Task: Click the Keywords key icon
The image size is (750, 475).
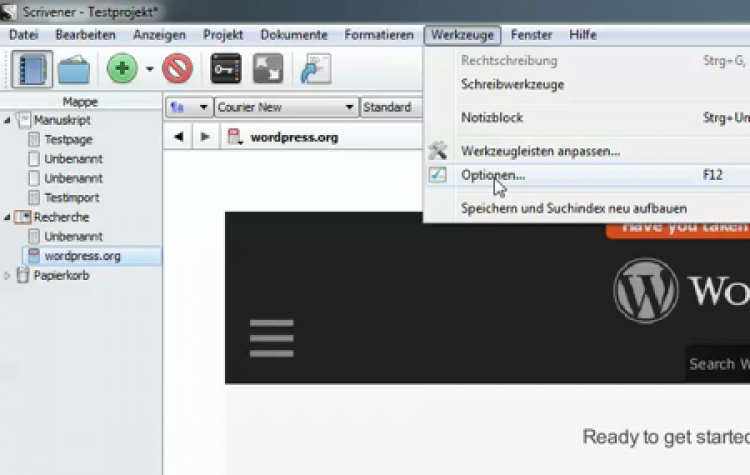Action: (226, 69)
